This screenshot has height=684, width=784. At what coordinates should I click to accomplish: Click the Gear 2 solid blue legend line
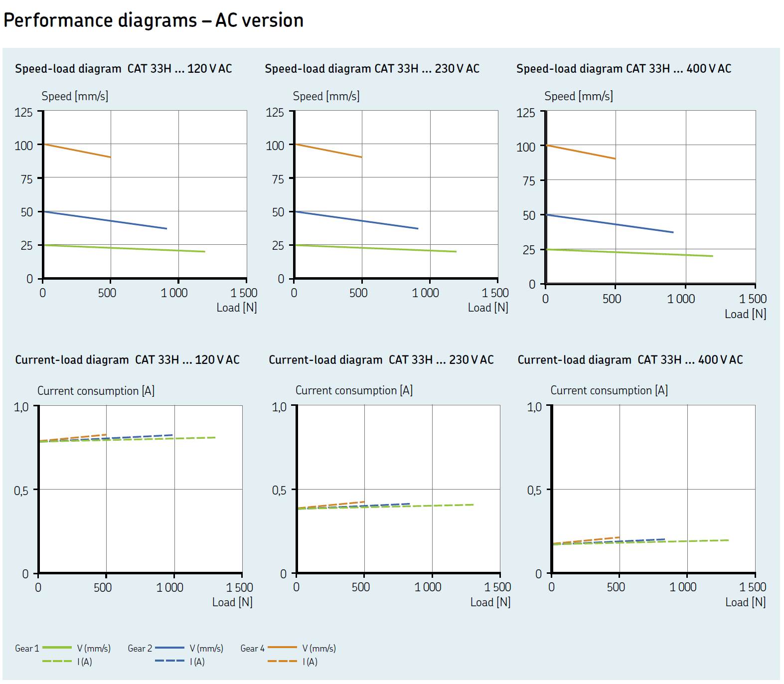click(x=169, y=648)
